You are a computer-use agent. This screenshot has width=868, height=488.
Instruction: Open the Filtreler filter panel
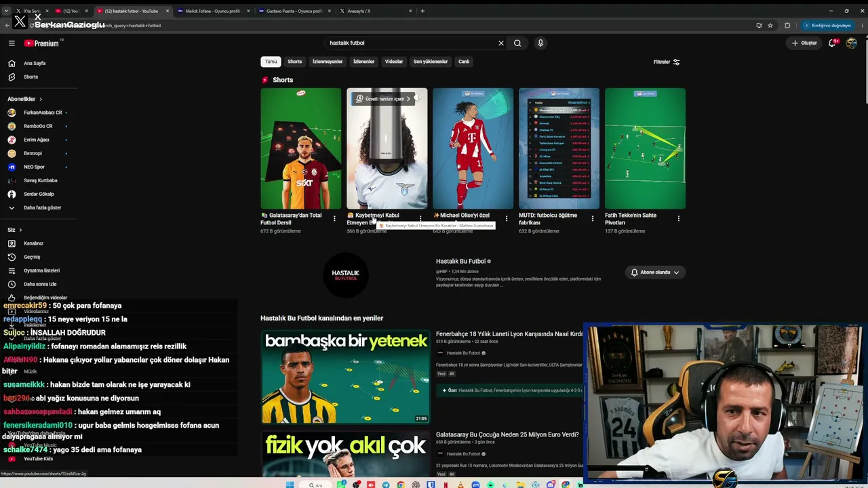click(x=667, y=62)
